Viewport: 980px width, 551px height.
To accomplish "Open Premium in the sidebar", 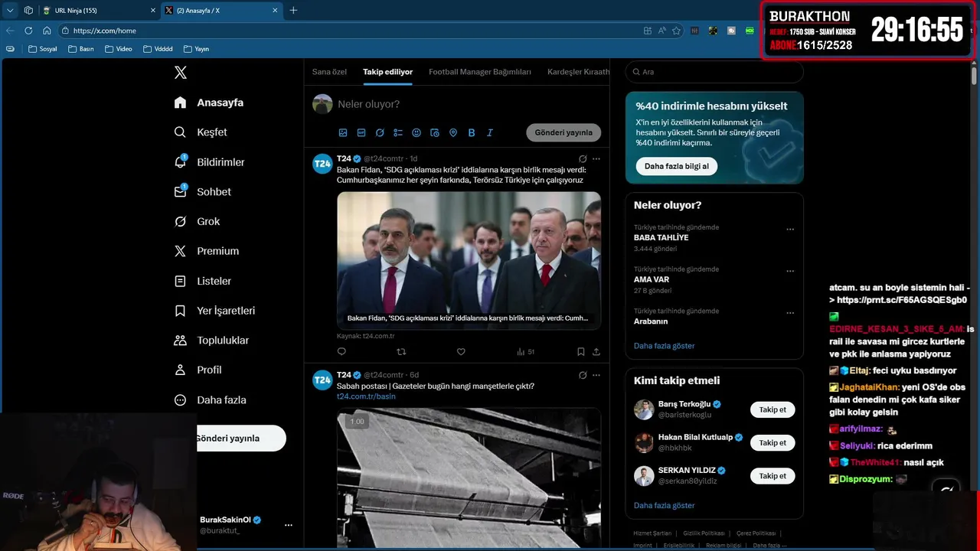I will pos(207,251).
